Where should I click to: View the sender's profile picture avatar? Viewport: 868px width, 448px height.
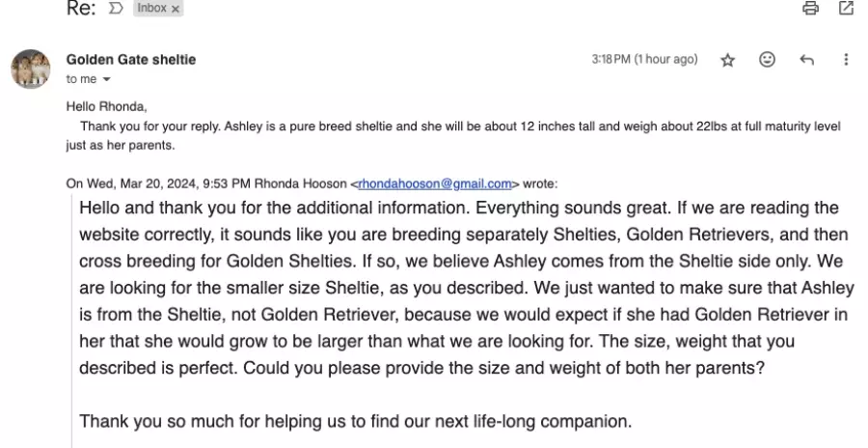(x=31, y=69)
